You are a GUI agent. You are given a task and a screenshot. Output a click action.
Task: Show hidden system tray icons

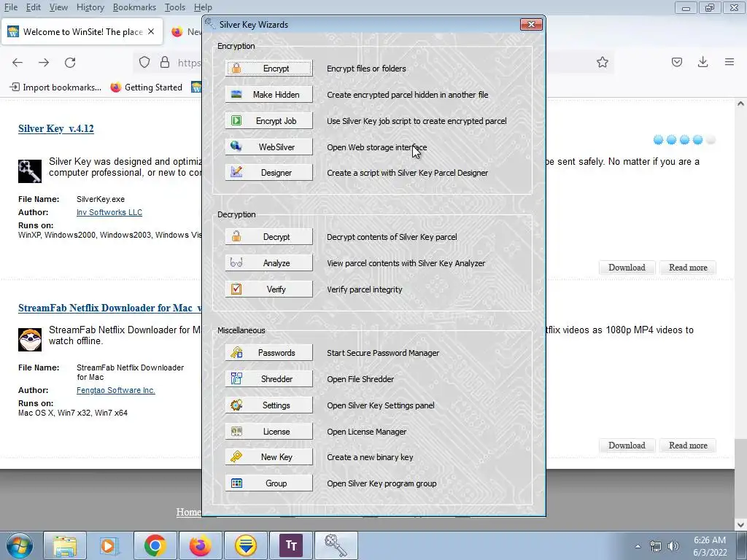(x=638, y=546)
